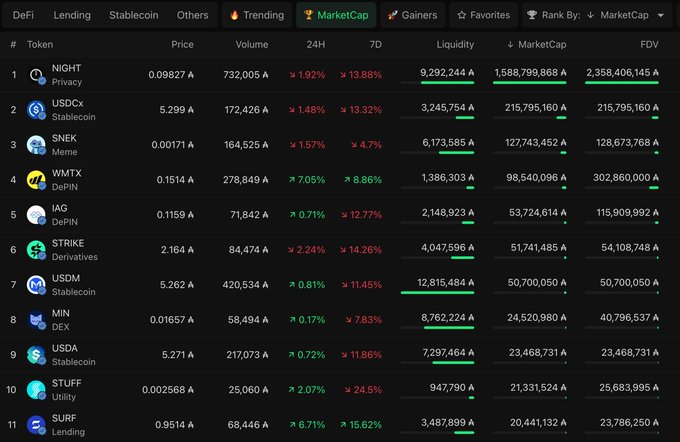Click the STUFF token logo icon
This screenshot has height=442, width=680.
[36, 390]
